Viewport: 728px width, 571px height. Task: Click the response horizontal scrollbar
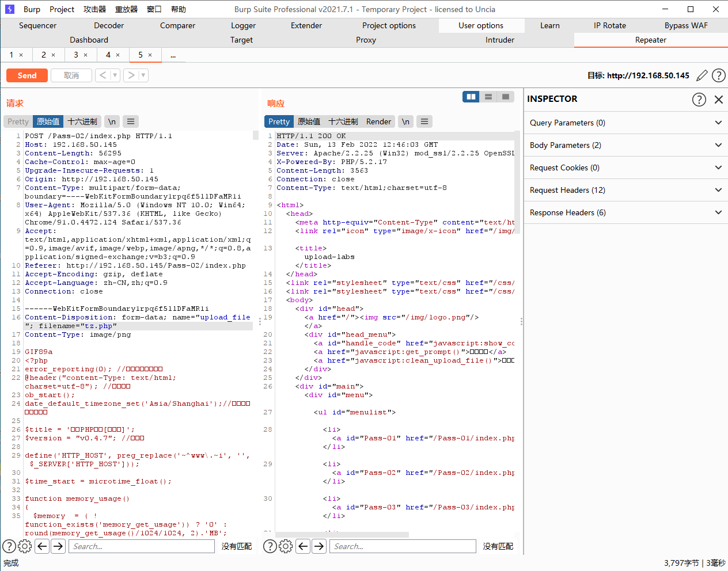[x=342, y=535]
